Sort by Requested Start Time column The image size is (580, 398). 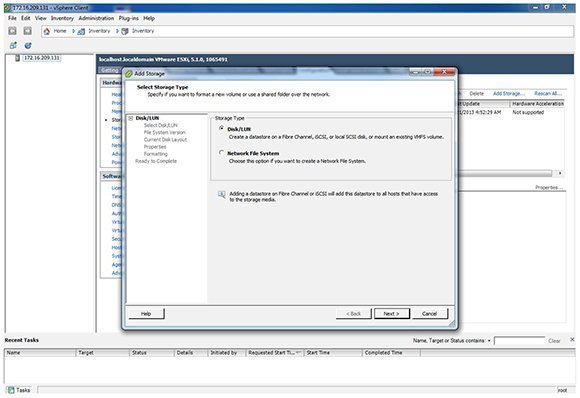(x=275, y=353)
